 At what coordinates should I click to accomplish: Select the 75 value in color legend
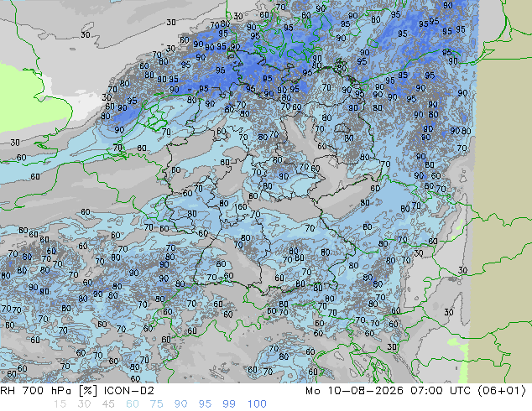(156, 404)
